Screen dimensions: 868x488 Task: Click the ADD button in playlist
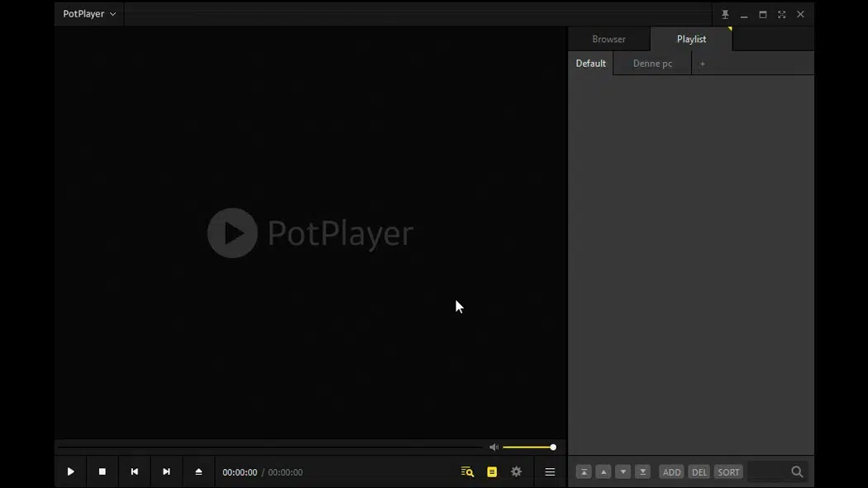(671, 472)
